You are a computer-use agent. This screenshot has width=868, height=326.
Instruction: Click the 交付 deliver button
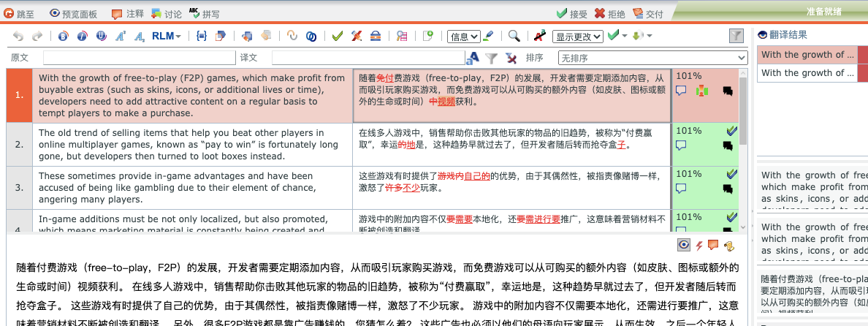click(647, 14)
